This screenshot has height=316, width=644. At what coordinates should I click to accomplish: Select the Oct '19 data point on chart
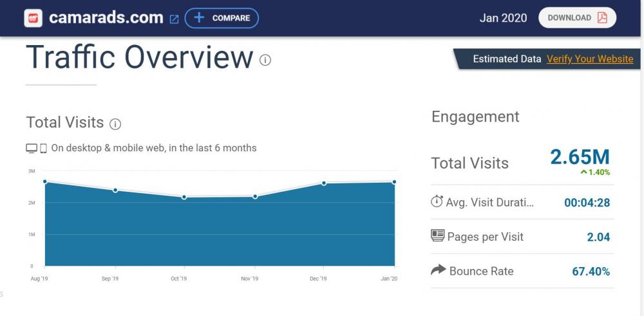click(184, 197)
